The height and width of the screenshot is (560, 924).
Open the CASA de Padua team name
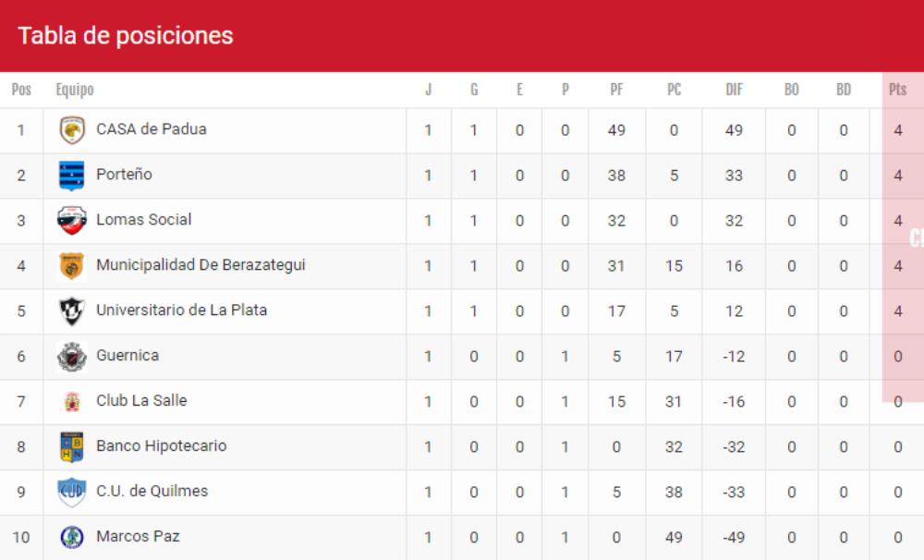152,129
